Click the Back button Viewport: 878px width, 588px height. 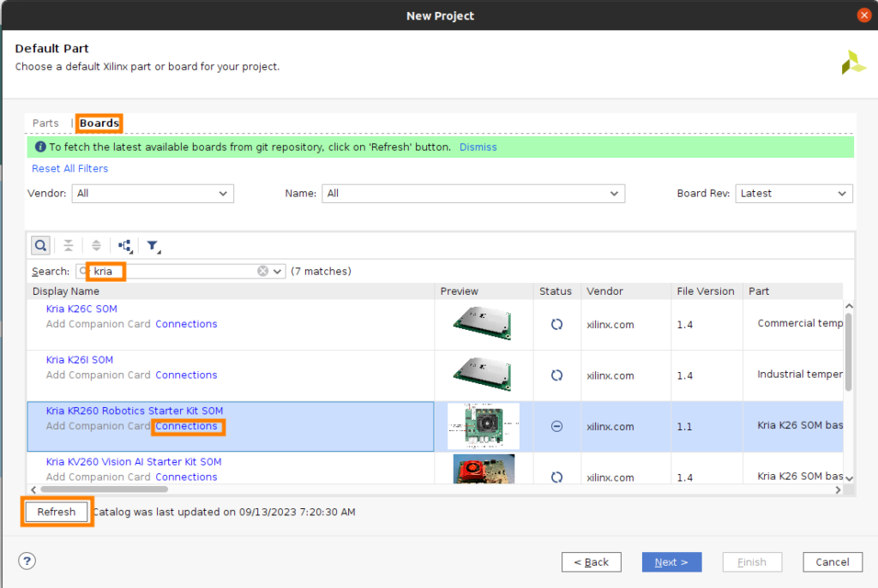pos(592,561)
